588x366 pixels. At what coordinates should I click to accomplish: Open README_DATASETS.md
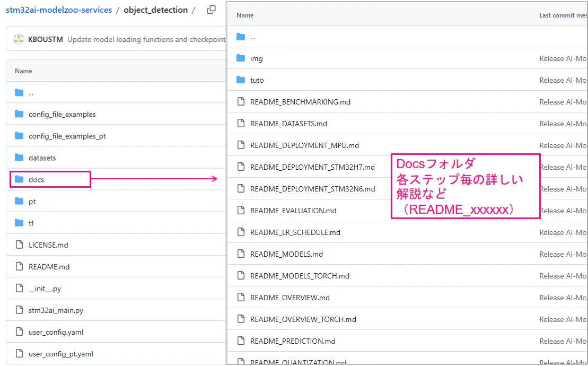[288, 124]
